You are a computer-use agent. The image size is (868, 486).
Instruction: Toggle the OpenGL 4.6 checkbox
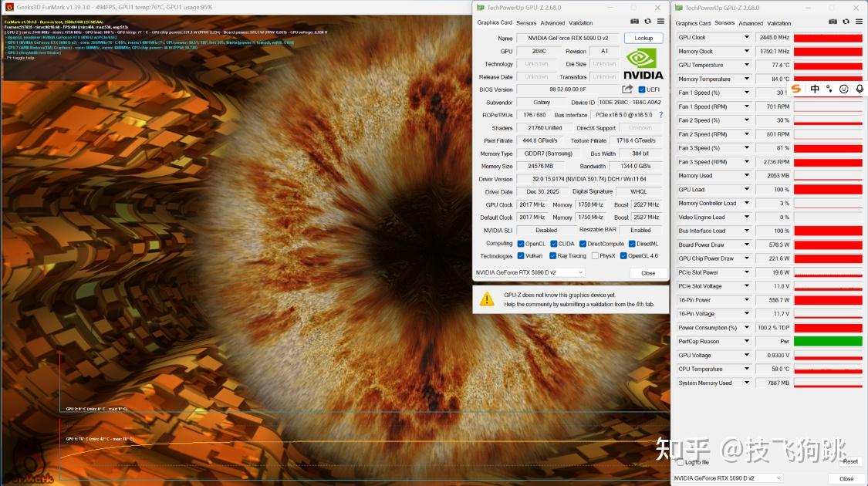[x=624, y=256]
